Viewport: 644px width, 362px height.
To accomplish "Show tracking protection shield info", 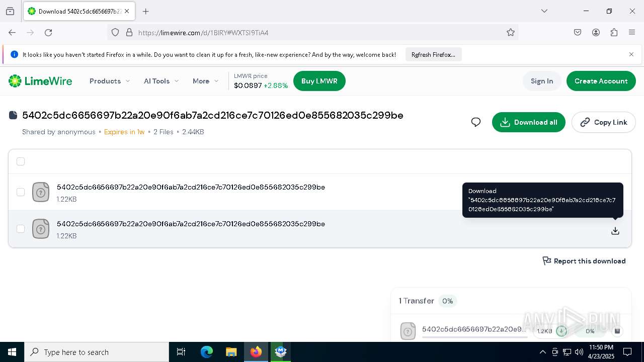I will pos(115,33).
